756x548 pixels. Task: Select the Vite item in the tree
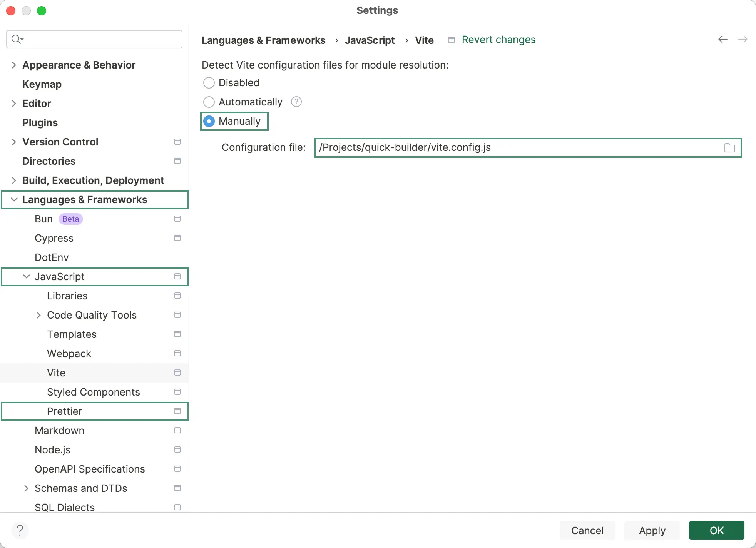(x=95, y=373)
